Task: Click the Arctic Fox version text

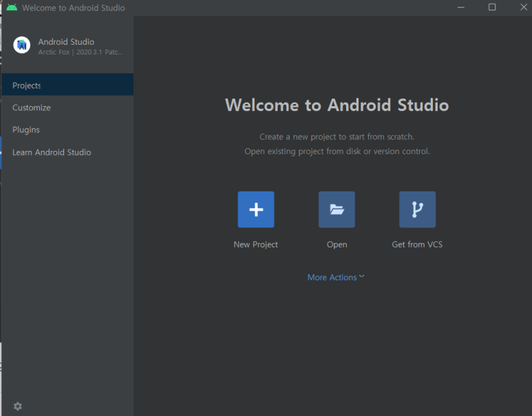Action: coord(81,52)
